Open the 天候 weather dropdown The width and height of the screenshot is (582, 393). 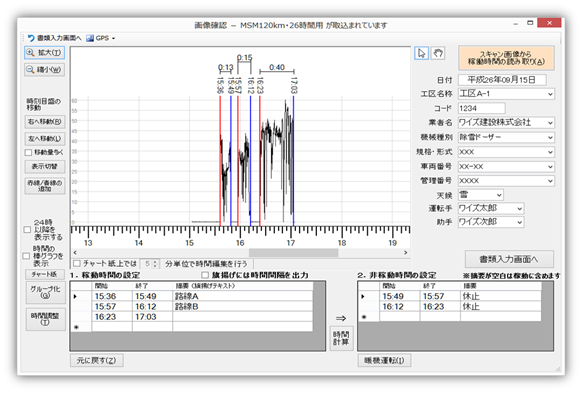[499, 195]
